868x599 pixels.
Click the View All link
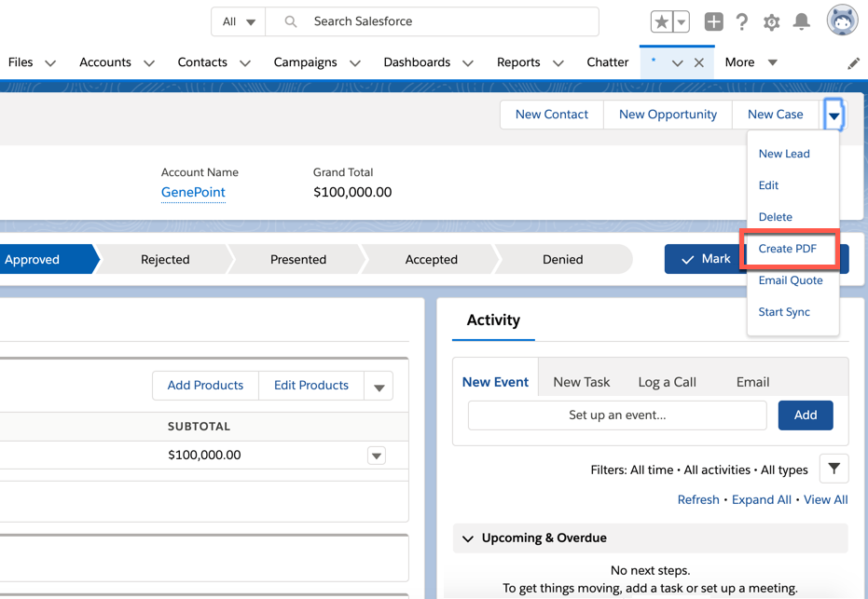825,500
